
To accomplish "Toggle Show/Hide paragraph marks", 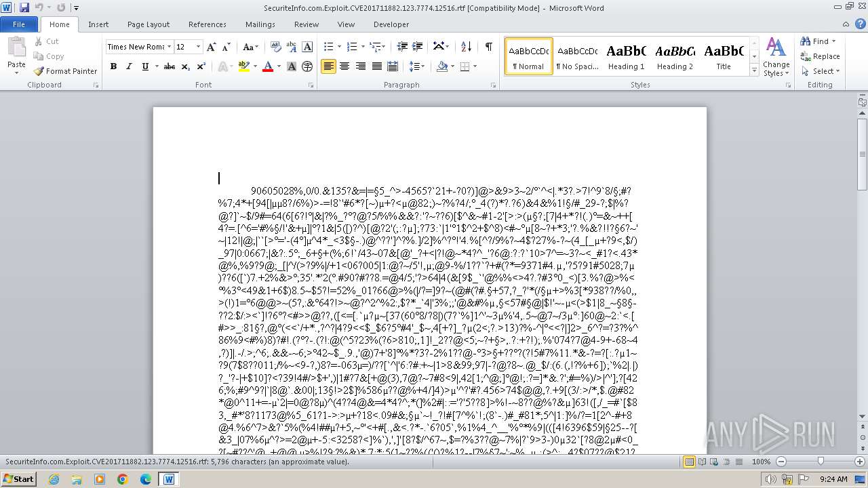I will (x=488, y=47).
